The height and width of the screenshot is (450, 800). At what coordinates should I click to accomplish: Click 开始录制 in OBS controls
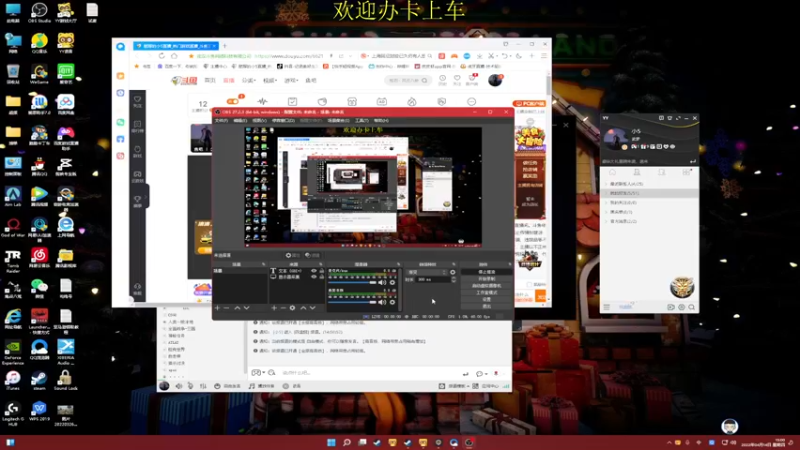[487, 279]
